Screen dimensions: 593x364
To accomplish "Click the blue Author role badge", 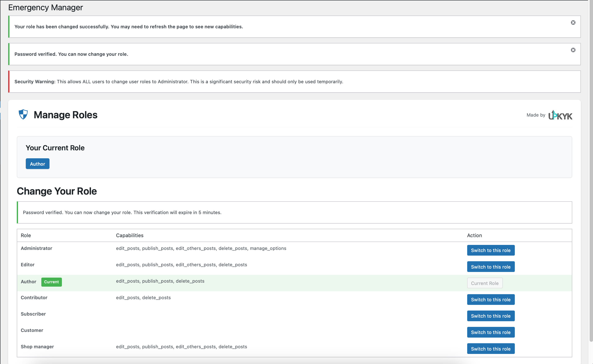I will 38,164.
